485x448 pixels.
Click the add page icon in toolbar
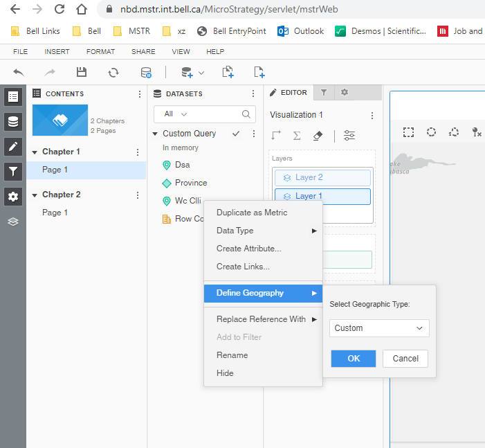click(259, 72)
